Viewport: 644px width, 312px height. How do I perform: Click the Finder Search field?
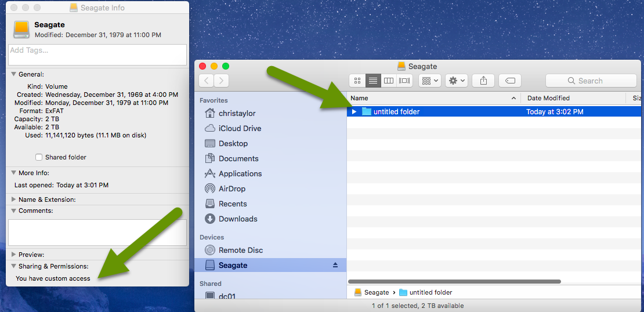click(x=591, y=81)
